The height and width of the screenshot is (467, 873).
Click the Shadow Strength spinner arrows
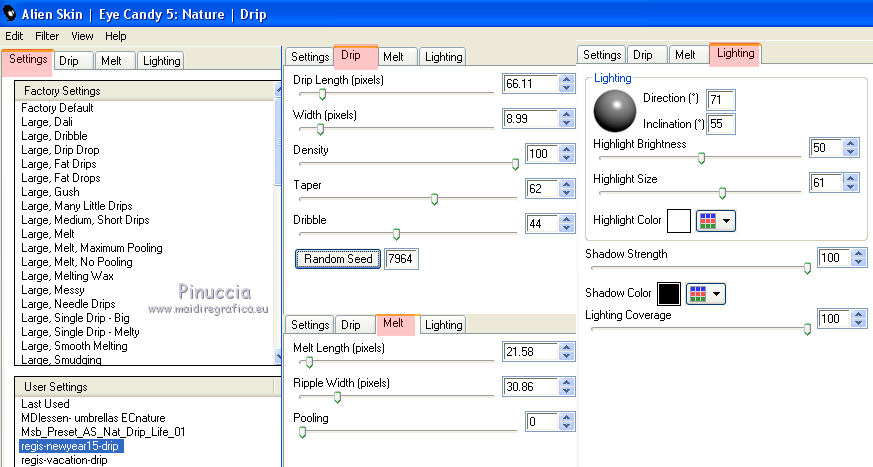[x=859, y=258]
